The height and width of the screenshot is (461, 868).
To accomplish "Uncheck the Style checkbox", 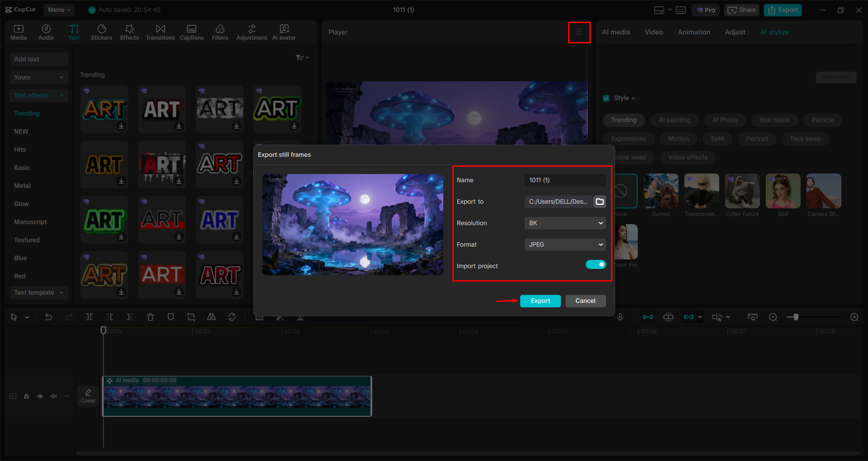I will tap(606, 98).
